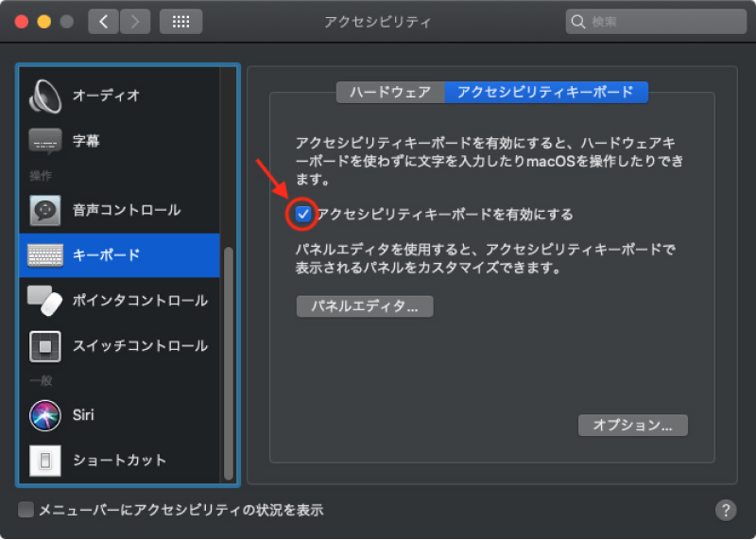Select the Switch Control (スイッチコントロール) icon

click(x=44, y=346)
